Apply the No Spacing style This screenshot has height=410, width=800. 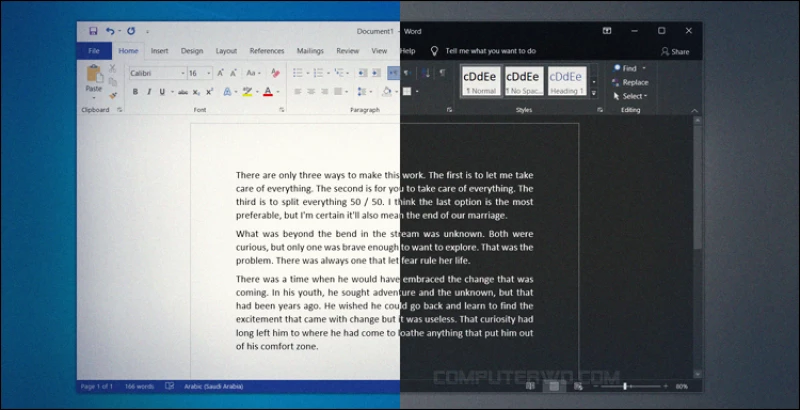coord(523,81)
